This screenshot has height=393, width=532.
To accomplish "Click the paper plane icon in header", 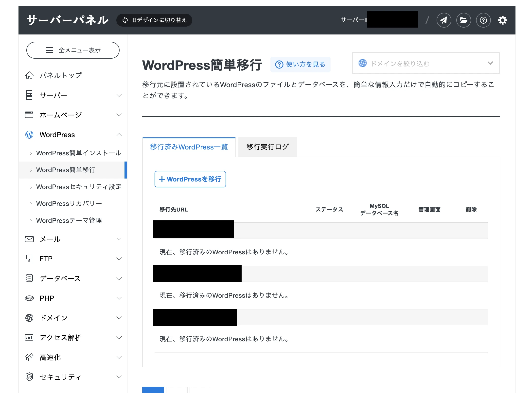I will (444, 20).
